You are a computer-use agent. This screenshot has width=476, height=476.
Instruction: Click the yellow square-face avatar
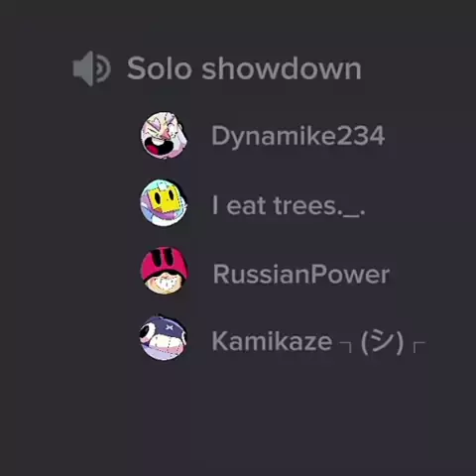click(164, 203)
